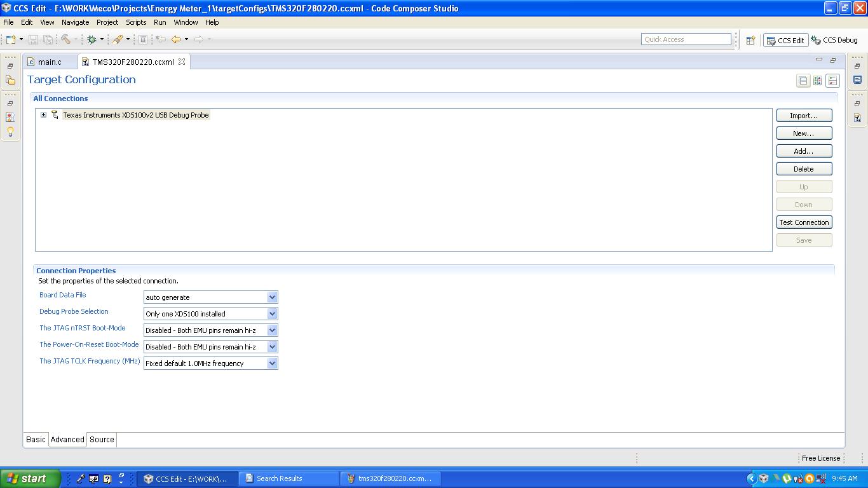
Task: Click the lightbulb icon in left sidebar
Action: click(x=10, y=132)
